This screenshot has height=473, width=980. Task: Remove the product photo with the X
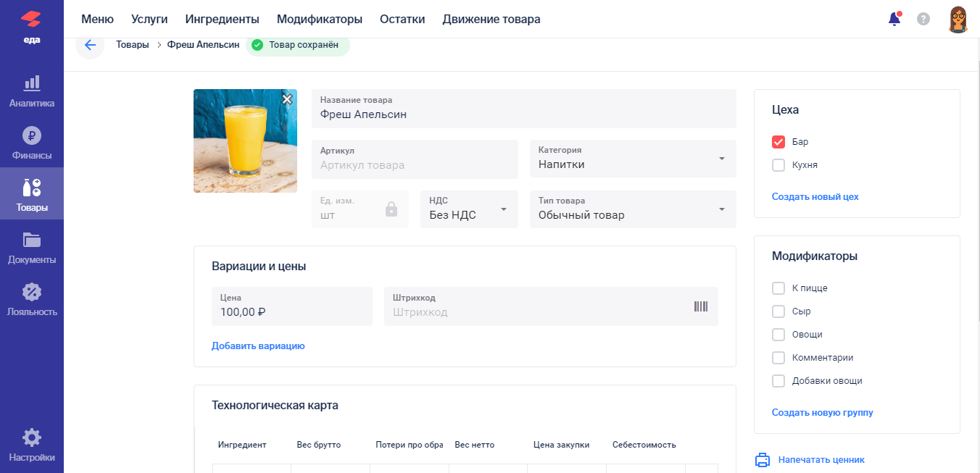[287, 99]
